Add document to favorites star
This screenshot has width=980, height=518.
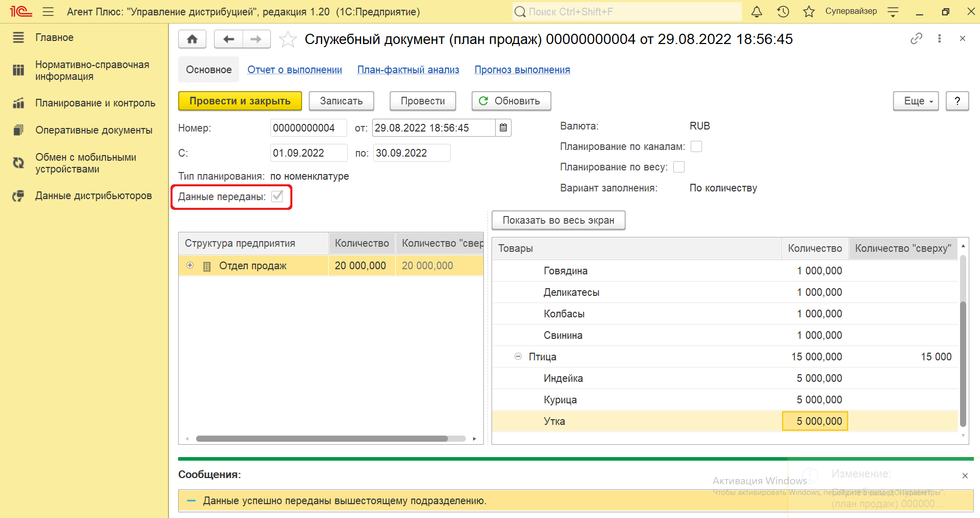click(288, 39)
